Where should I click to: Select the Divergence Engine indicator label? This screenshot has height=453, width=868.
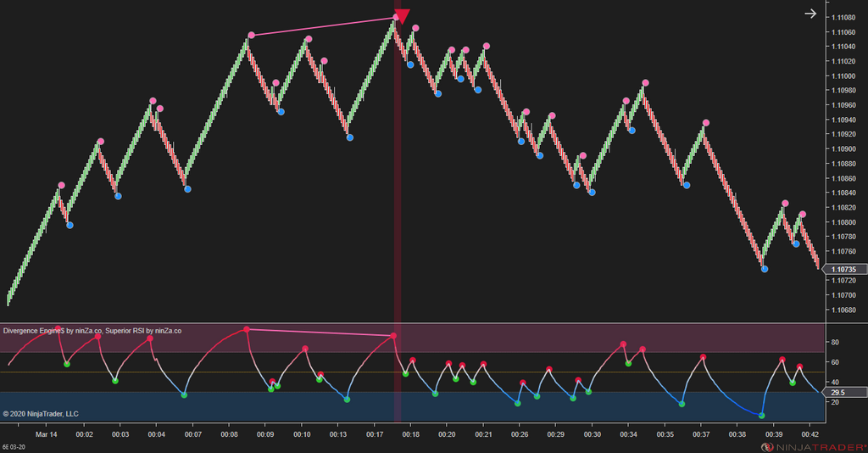[x=92, y=331]
